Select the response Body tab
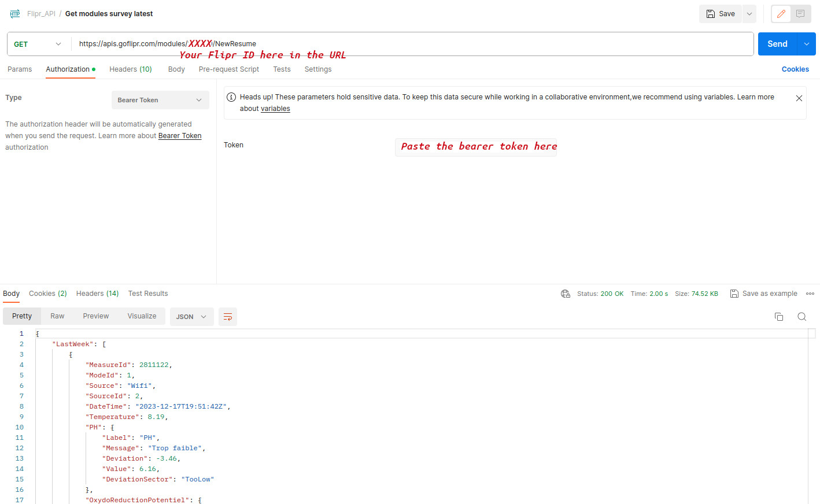Viewport: 820px width, 504px height. [x=11, y=294]
